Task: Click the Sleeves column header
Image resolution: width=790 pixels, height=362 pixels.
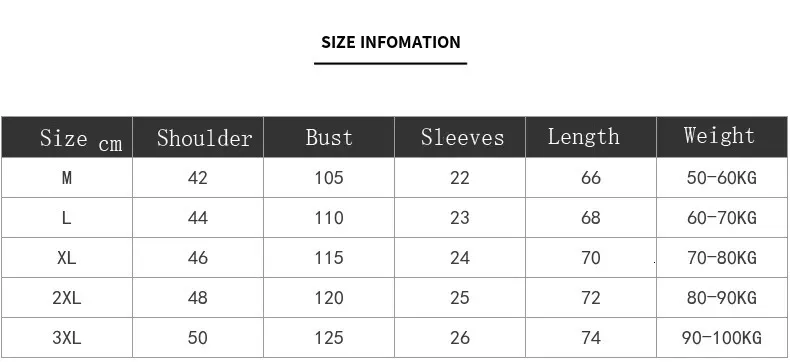Action: coord(462,137)
